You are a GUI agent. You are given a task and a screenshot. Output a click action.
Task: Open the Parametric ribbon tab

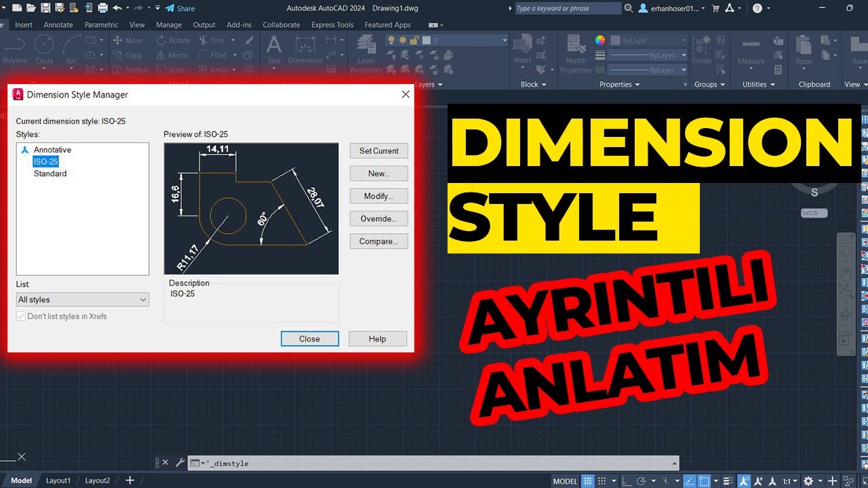[x=101, y=25]
